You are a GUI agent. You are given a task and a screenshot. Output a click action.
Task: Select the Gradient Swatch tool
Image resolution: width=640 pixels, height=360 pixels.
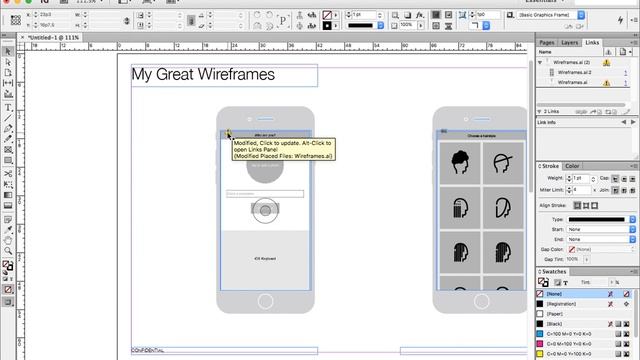coord(8,195)
